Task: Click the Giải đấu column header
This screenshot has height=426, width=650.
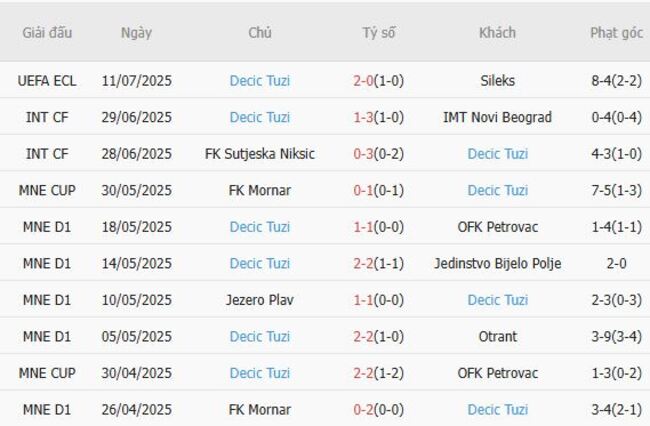Action: (x=47, y=32)
